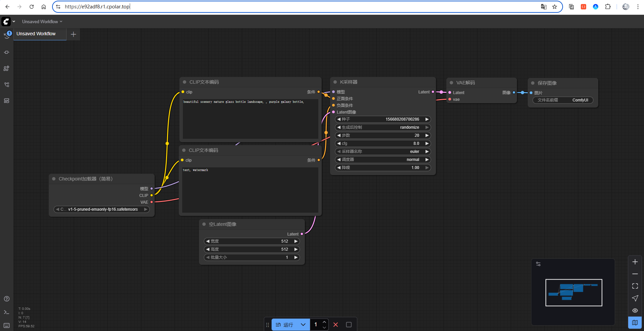The width and height of the screenshot is (644, 331).
Task: Increase batch count with up arrow
Action: 324,322
